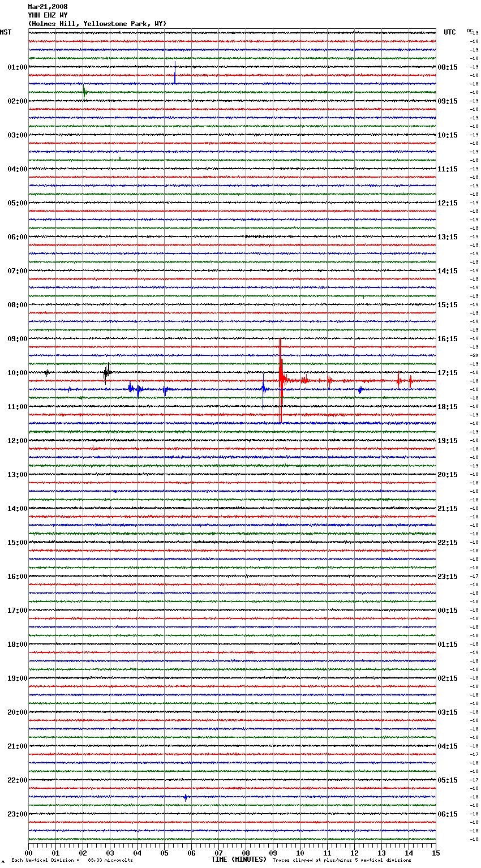Click the 12:00 MST row label
The width and height of the screenshot is (481, 868).
(x=18, y=441)
